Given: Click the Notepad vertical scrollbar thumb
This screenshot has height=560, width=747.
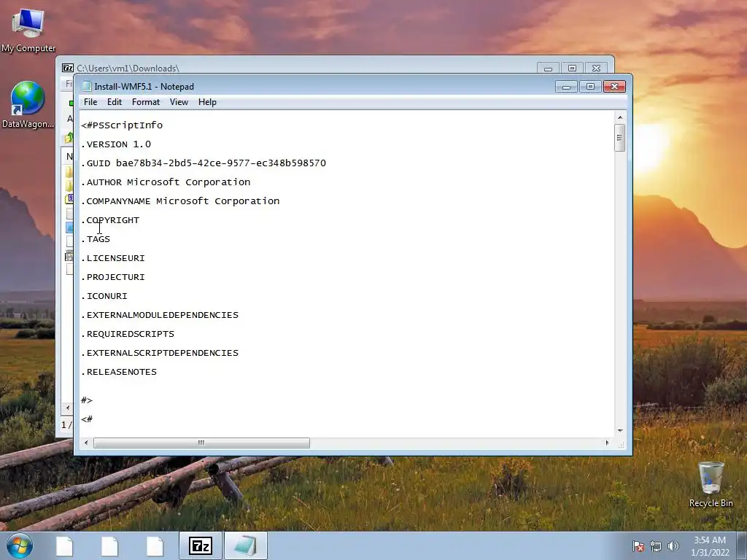Looking at the screenshot, I should pyautogui.click(x=620, y=138).
